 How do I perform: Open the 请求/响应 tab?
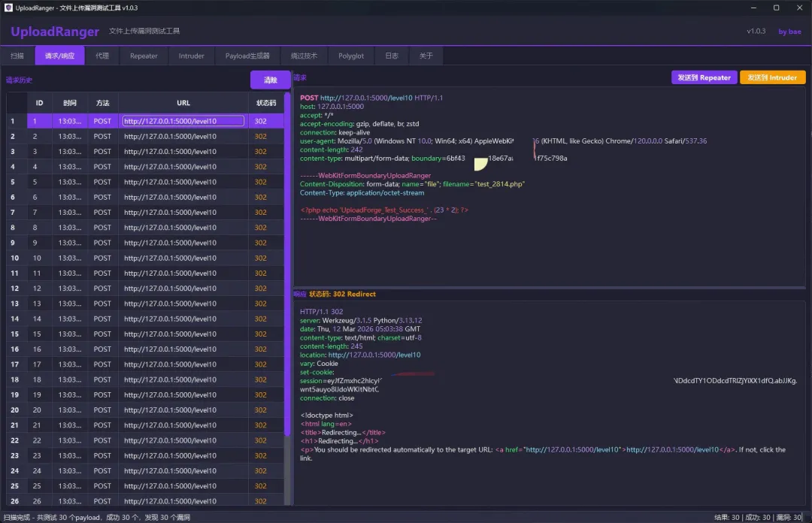59,56
